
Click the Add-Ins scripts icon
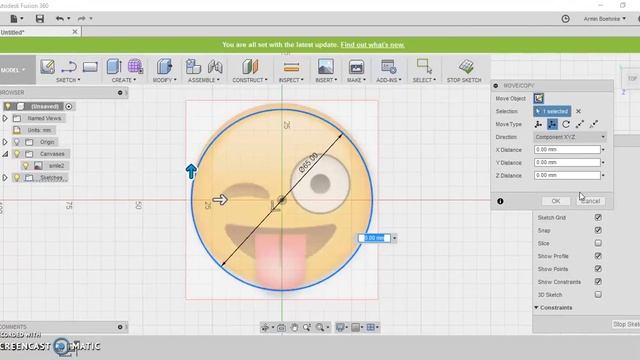(388, 66)
